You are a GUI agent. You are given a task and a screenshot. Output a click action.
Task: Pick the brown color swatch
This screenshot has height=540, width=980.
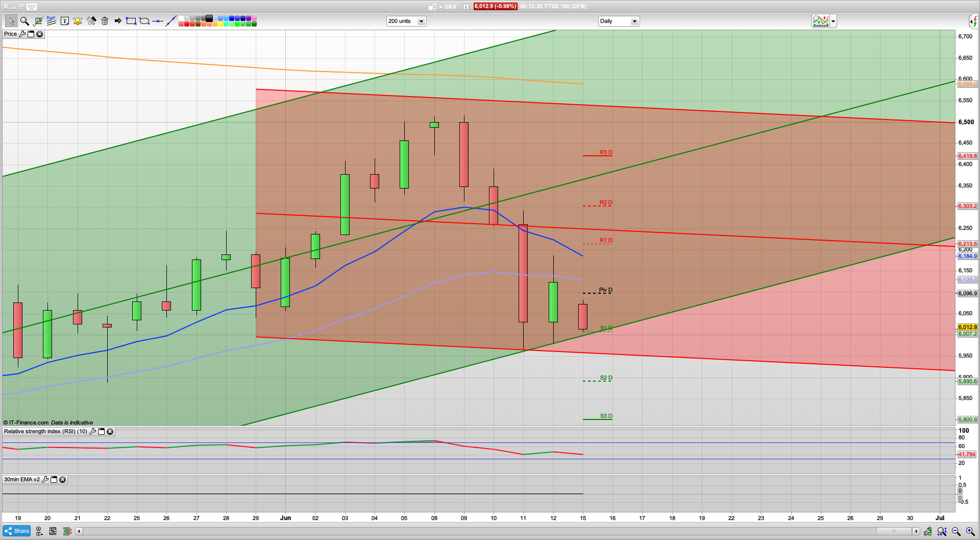tap(198, 24)
